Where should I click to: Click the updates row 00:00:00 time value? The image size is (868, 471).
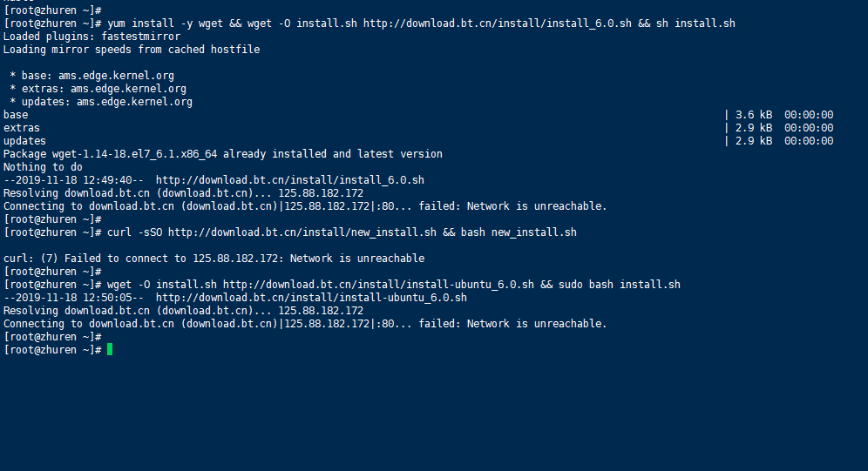pyautogui.click(x=809, y=141)
